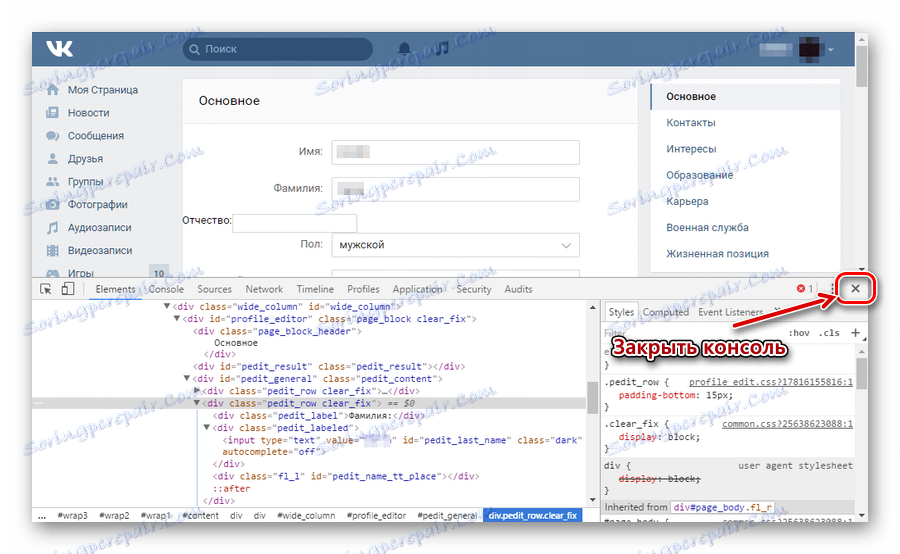Click the Отчество input field
900x554 pixels.
294,223
